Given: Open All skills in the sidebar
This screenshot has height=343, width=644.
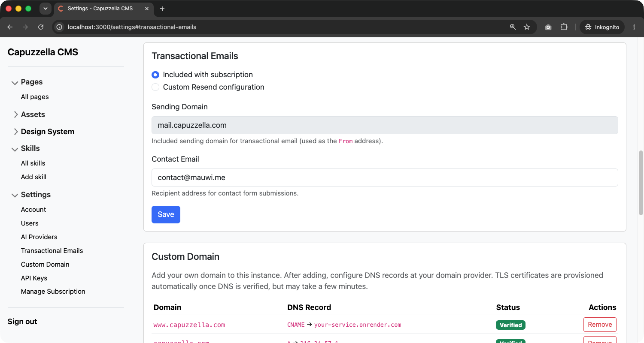Looking at the screenshot, I should [33, 163].
